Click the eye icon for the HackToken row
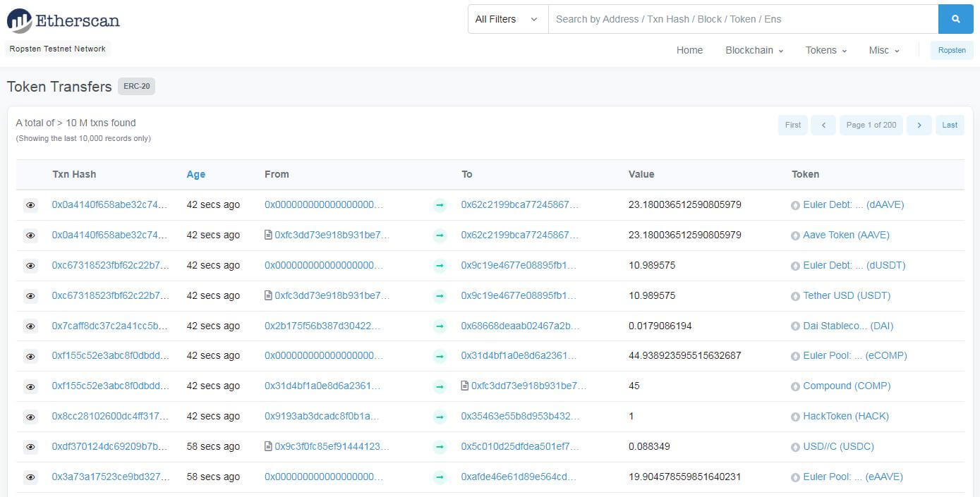 [30, 417]
